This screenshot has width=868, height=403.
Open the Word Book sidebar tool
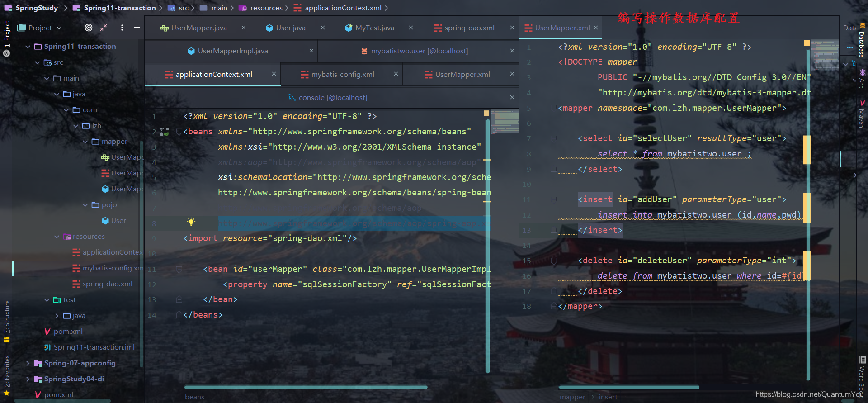pyautogui.click(x=862, y=378)
